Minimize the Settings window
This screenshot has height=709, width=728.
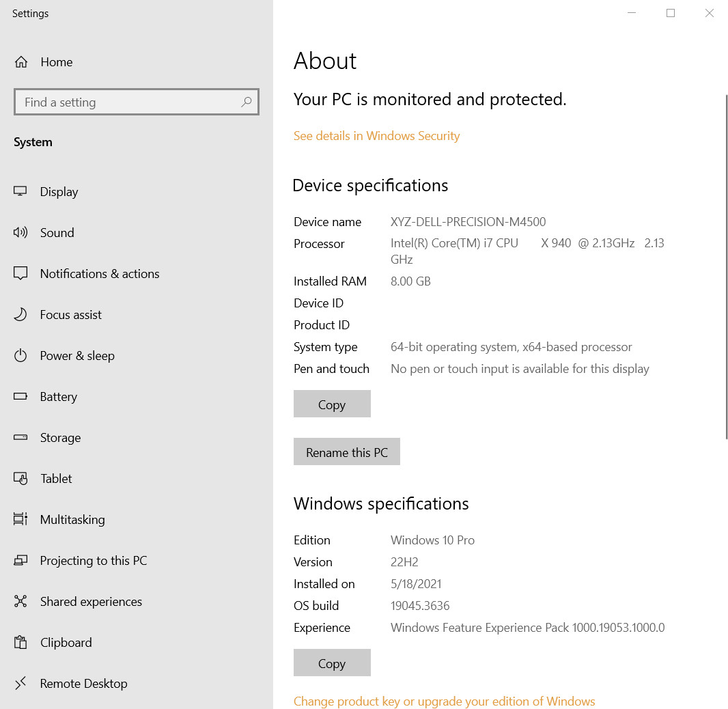point(632,13)
